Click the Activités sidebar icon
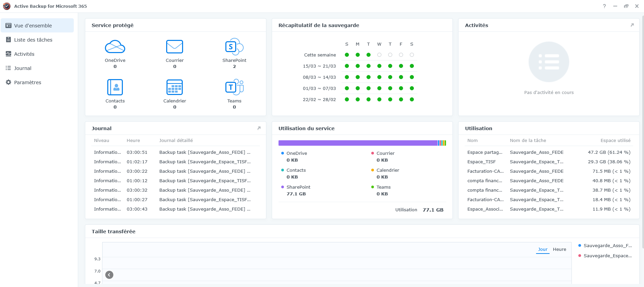 coord(8,54)
